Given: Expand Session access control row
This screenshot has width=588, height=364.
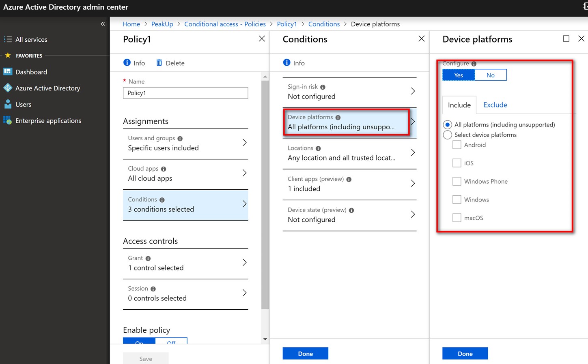Looking at the screenshot, I should 185,294.
